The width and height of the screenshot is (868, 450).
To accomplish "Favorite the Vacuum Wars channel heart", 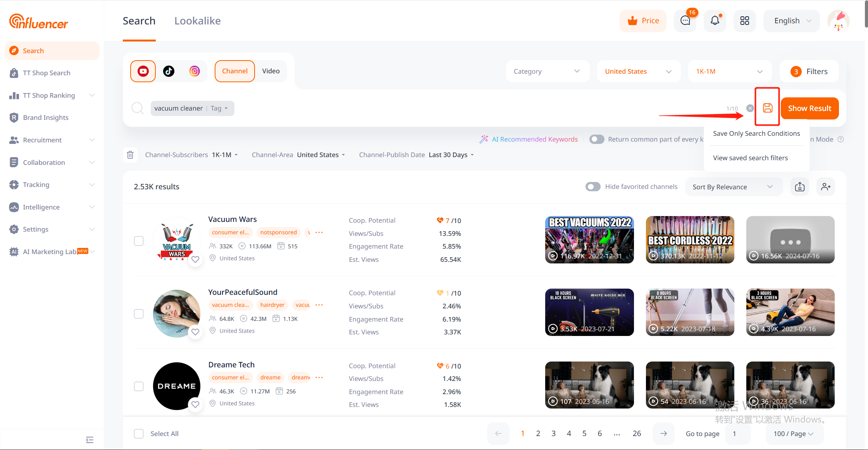I will click(x=195, y=259).
